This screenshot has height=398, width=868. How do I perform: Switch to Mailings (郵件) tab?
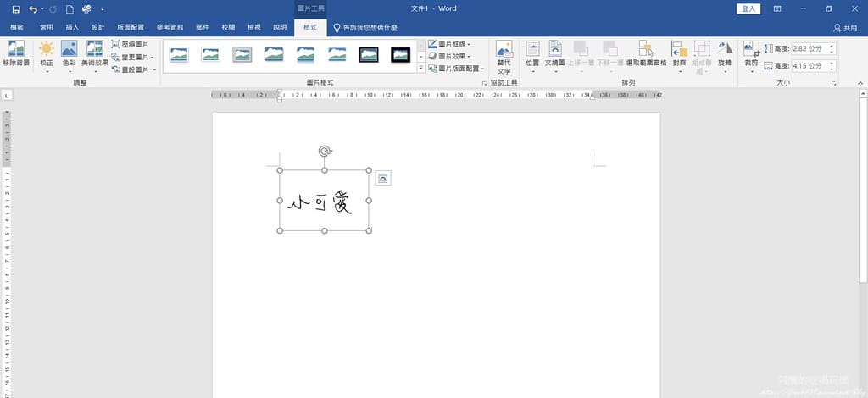coord(202,28)
